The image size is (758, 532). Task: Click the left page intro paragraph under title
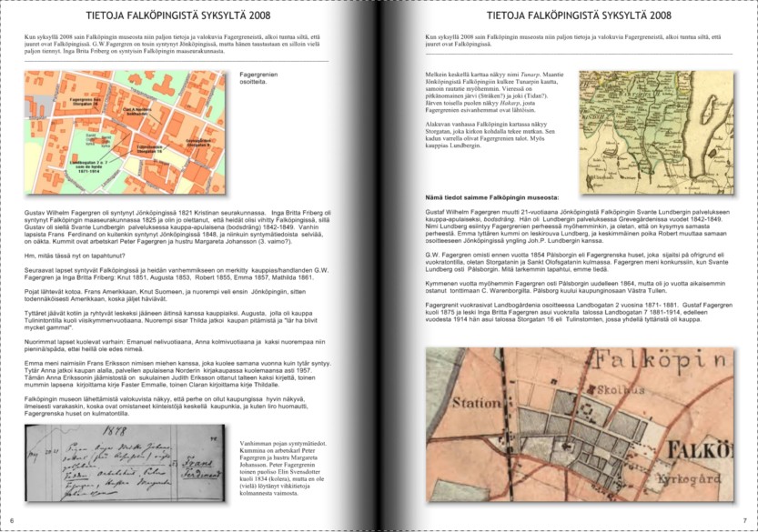click(x=173, y=43)
